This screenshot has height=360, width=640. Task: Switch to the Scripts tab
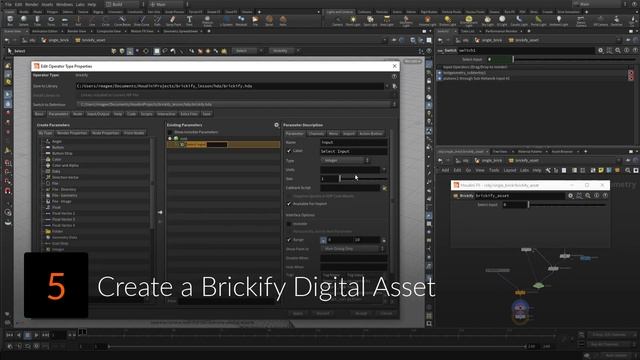click(x=147, y=114)
